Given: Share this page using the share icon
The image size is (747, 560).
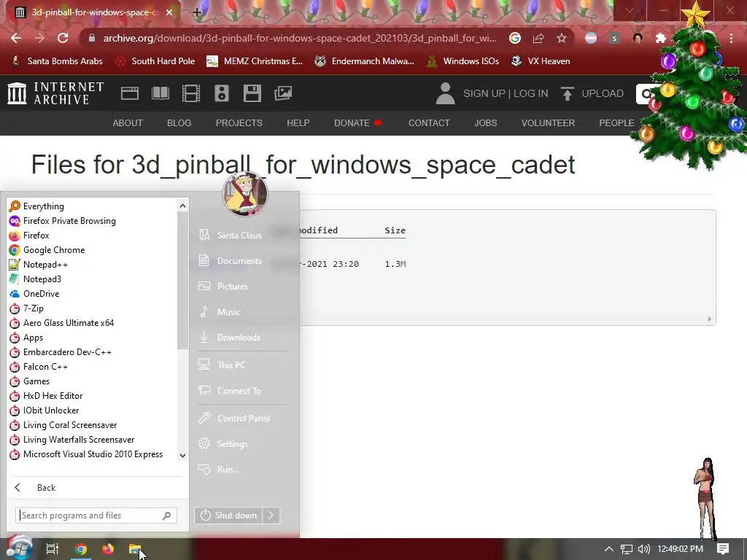Looking at the screenshot, I should point(538,38).
